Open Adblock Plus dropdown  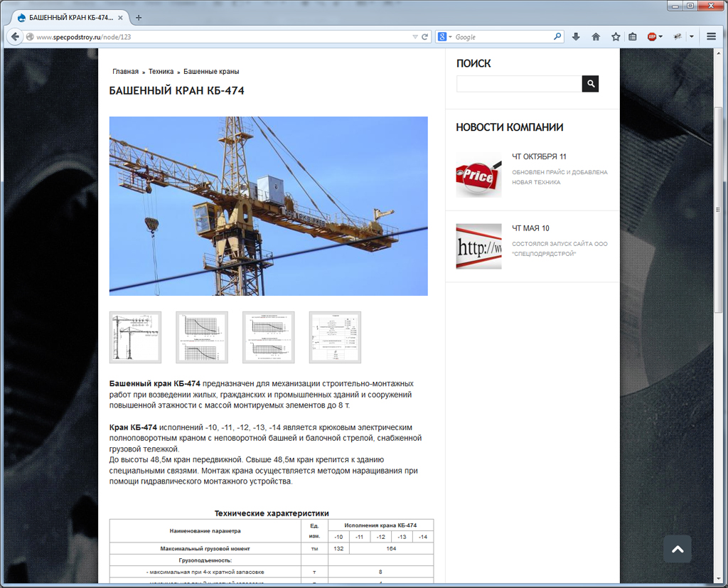pyautogui.click(x=660, y=37)
